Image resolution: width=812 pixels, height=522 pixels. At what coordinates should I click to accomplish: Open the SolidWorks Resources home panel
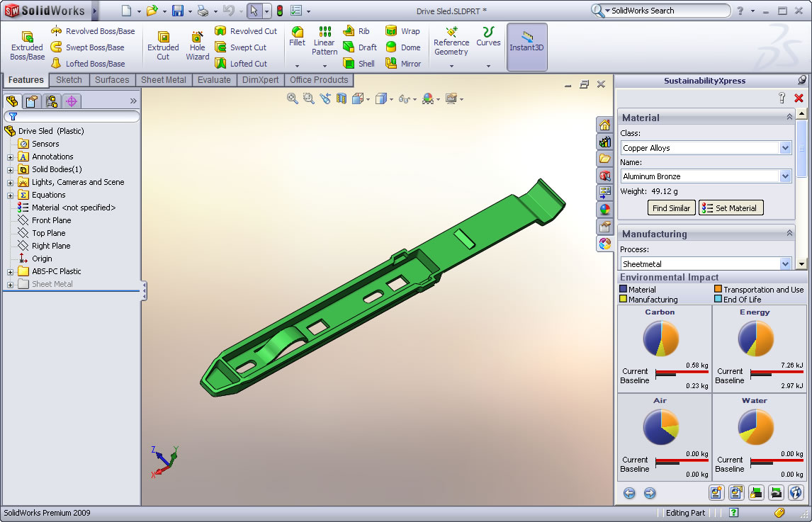604,125
